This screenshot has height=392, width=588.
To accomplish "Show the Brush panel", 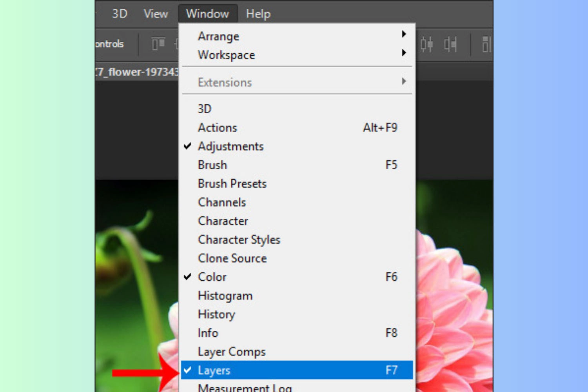I will point(297,165).
